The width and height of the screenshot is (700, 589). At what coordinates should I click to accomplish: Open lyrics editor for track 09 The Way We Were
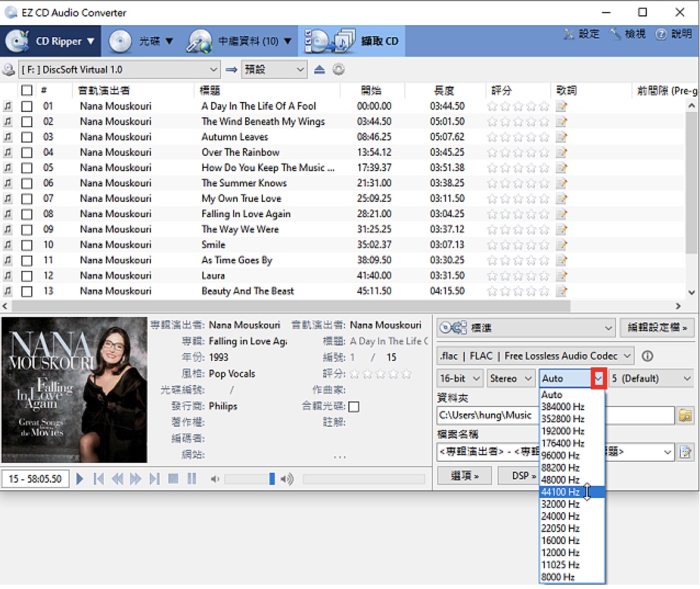point(561,229)
